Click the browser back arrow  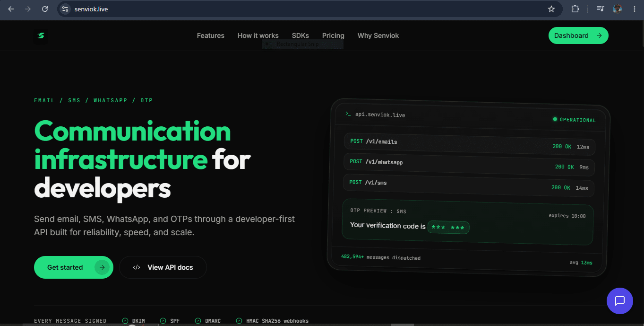point(11,9)
